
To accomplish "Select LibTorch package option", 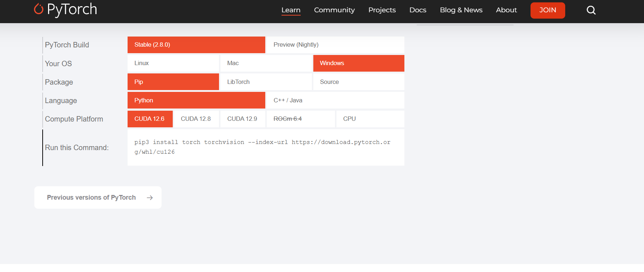I will tap(266, 82).
